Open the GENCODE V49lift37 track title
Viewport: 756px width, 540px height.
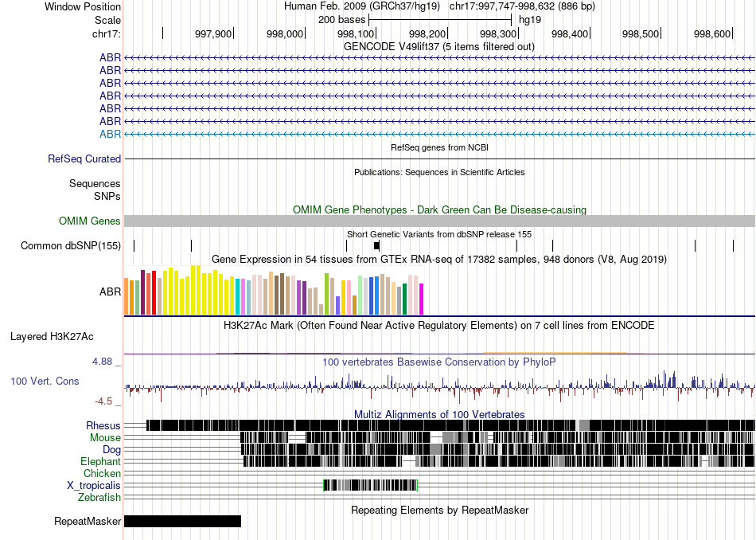coord(438,47)
